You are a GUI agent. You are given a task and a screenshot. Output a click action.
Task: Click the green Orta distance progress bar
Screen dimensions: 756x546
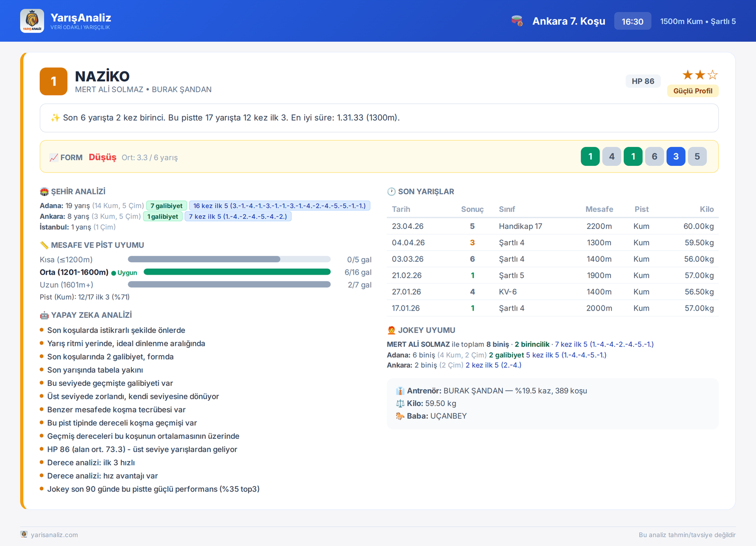point(237,272)
